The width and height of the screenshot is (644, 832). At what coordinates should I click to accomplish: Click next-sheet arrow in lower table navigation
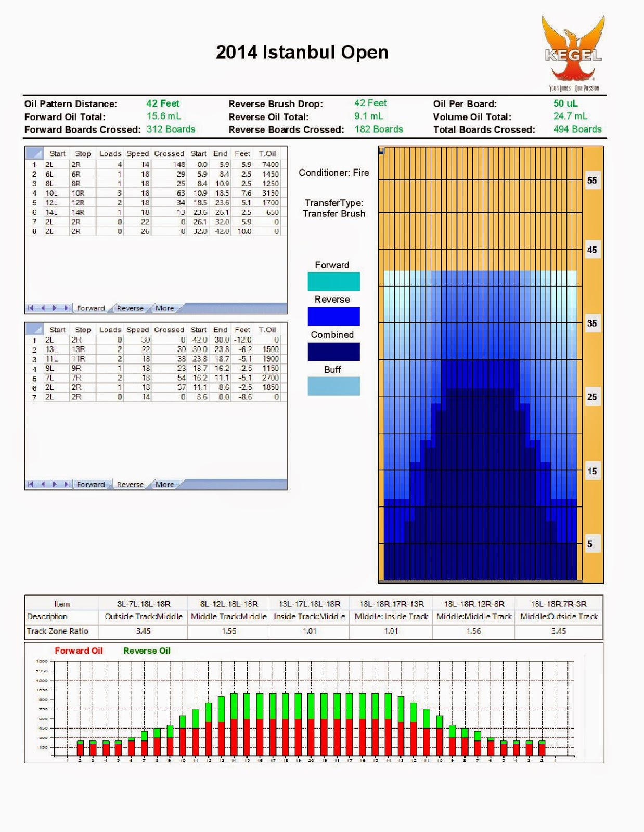coord(55,485)
